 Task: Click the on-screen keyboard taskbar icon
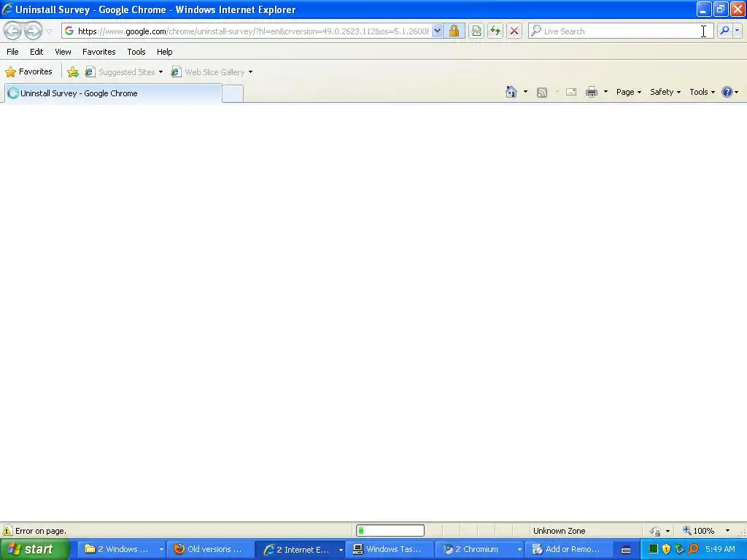click(626, 550)
